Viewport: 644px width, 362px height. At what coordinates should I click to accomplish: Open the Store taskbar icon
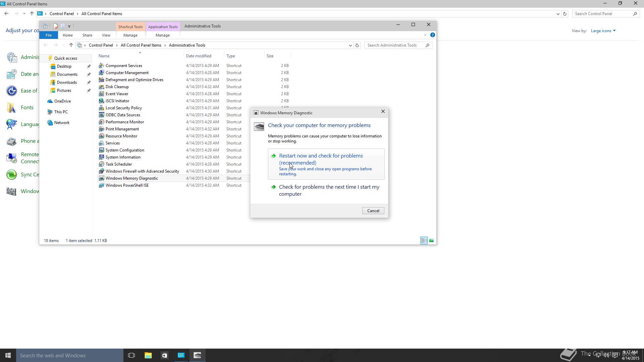point(164,355)
